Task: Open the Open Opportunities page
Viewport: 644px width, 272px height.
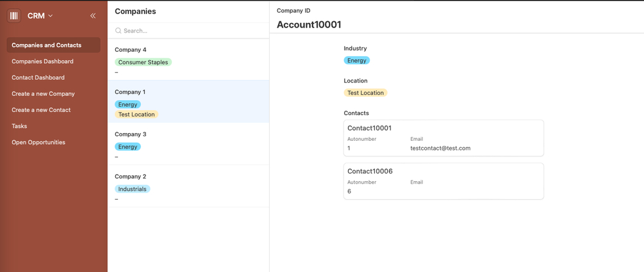Action: [38, 142]
